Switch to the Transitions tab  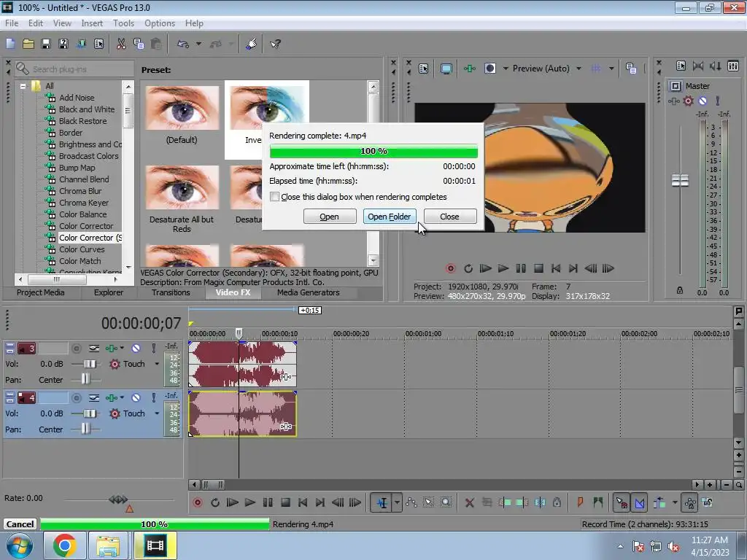[x=171, y=292]
